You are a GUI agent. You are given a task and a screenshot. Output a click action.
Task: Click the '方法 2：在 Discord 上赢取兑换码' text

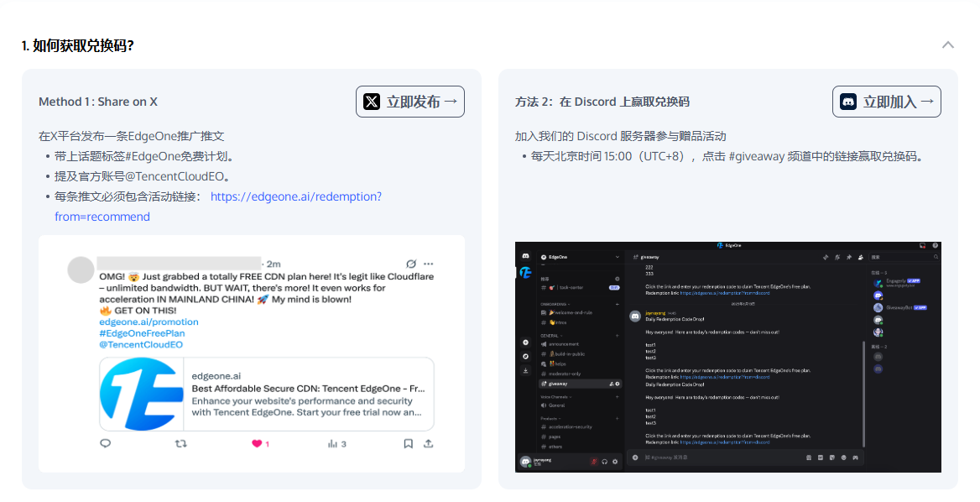(602, 102)
